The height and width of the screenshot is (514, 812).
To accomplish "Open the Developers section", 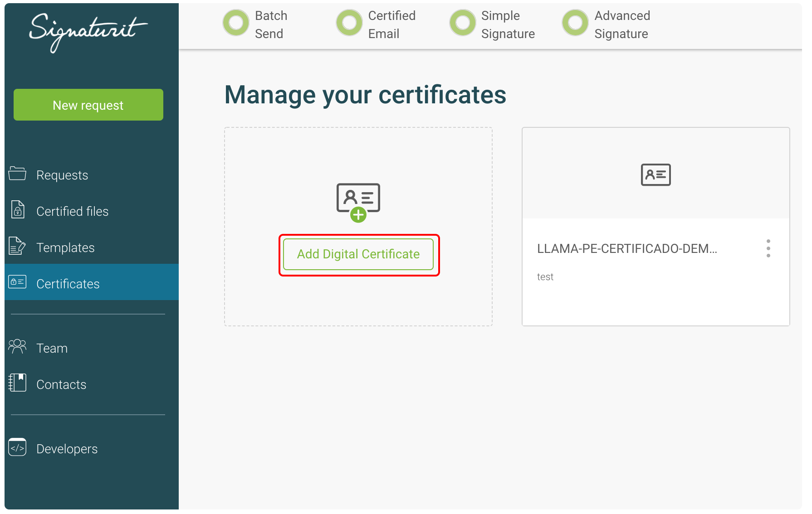I will (67, 449).
